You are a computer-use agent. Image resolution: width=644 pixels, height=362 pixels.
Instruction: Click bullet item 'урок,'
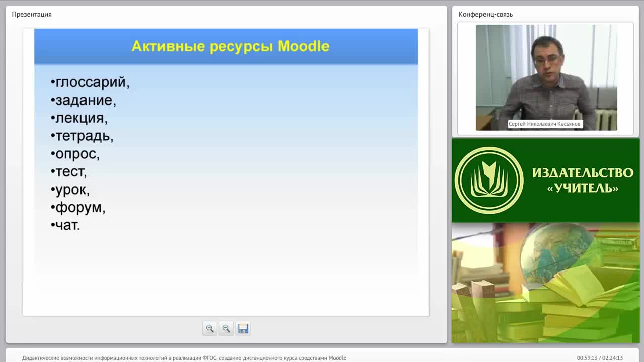pyautogui.click(x=70, y=190)
